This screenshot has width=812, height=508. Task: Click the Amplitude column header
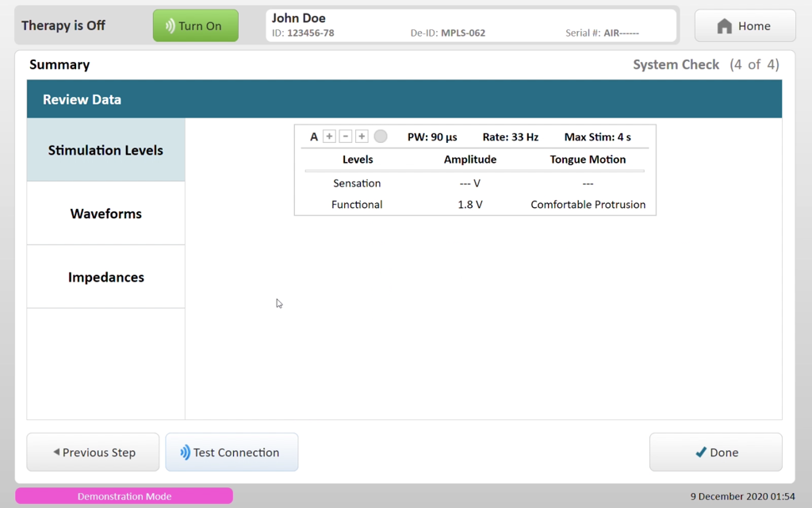470,159
